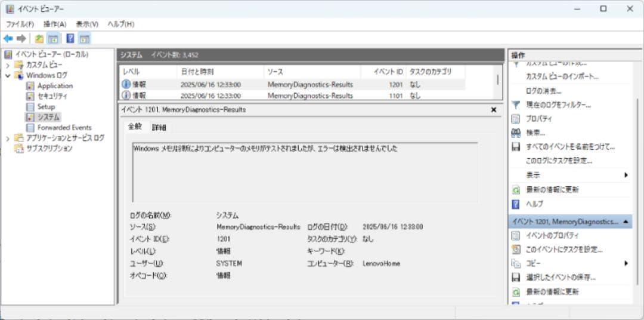The height and width of the screenshot is (320, 644).
Task: Click the event description text box
Action: click(x=305, y=173)
